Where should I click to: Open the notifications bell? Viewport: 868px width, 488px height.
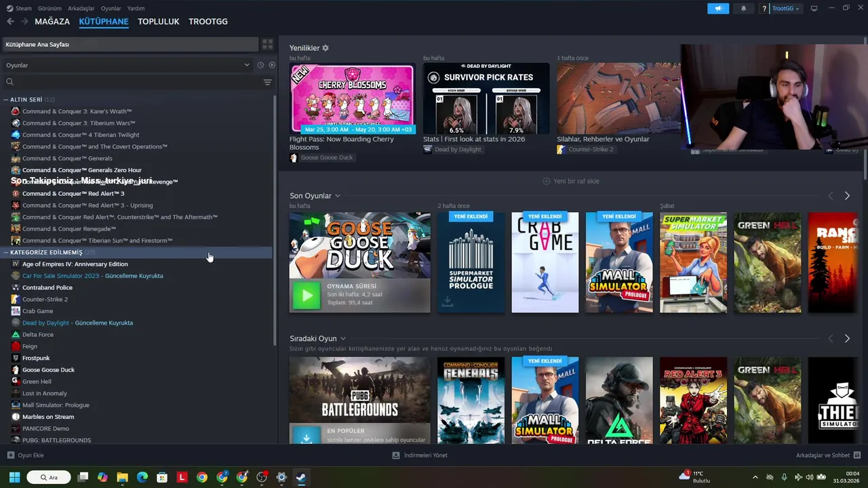[743, 8]
